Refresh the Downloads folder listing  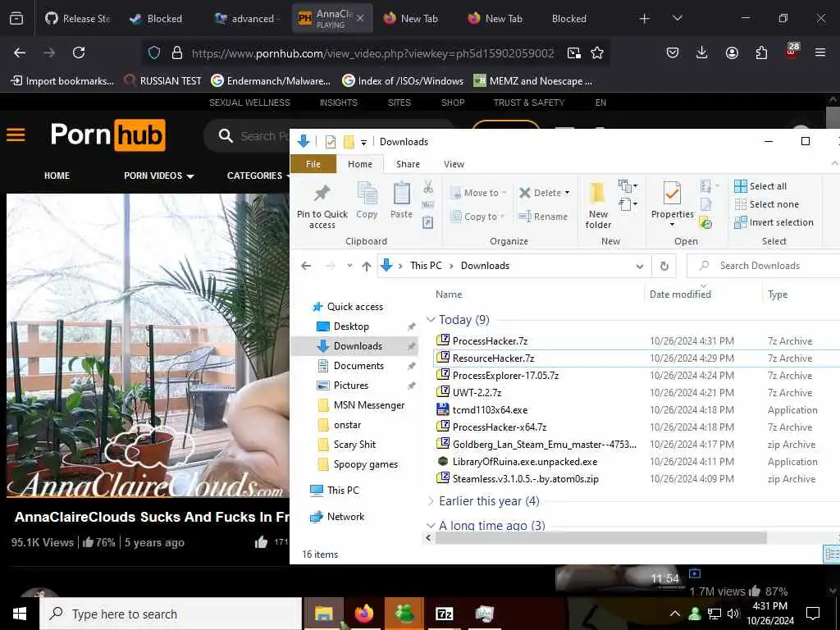click(664, 266)
